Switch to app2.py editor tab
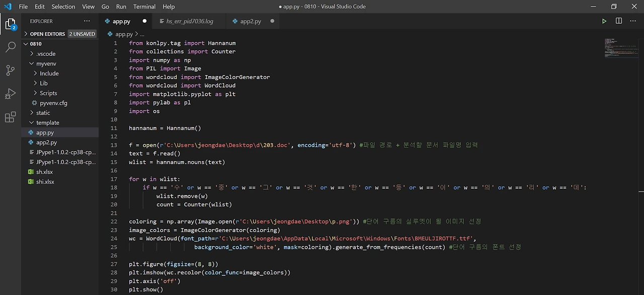Image resolution: width=644 pixels, height=295 pixels. tap(253, 21)
